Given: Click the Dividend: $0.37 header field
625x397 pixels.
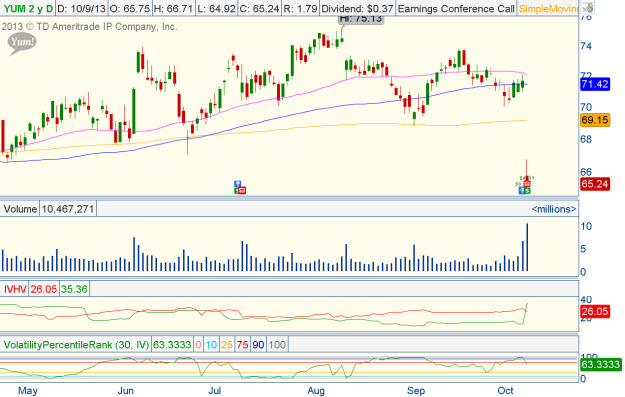Looking at the screenshot, I should pyautogui.click(x=357, y=8).
